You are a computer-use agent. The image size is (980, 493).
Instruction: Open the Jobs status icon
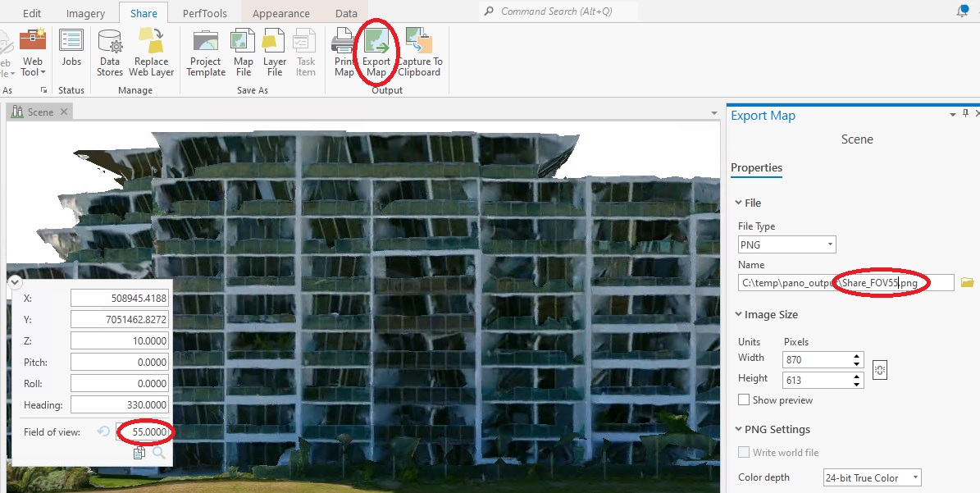(x=71, y=40)
